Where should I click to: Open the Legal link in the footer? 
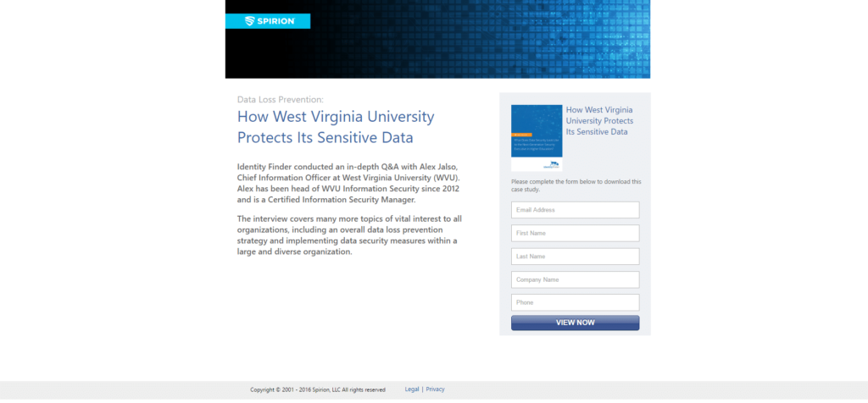[412, 389]
